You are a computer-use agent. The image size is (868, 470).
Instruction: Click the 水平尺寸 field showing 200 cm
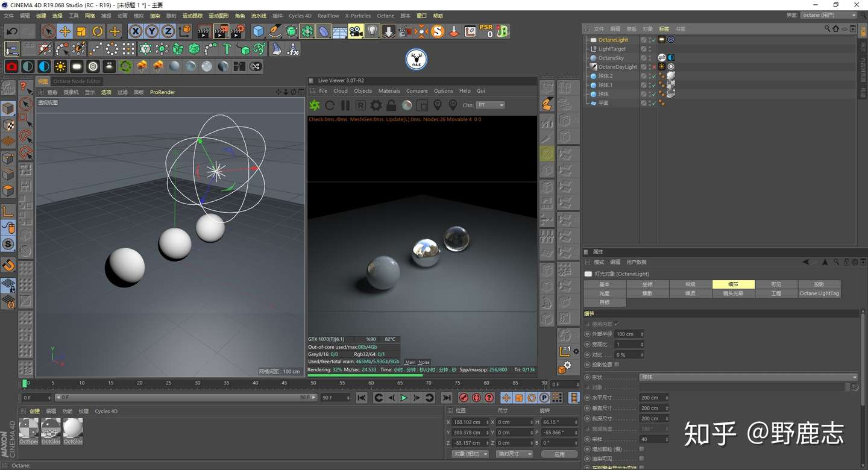tap(653, 398)
